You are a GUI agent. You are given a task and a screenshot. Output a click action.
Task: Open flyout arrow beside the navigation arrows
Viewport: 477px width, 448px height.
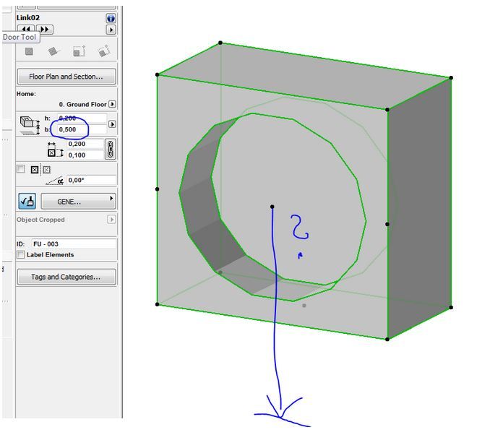click(111, 30)
